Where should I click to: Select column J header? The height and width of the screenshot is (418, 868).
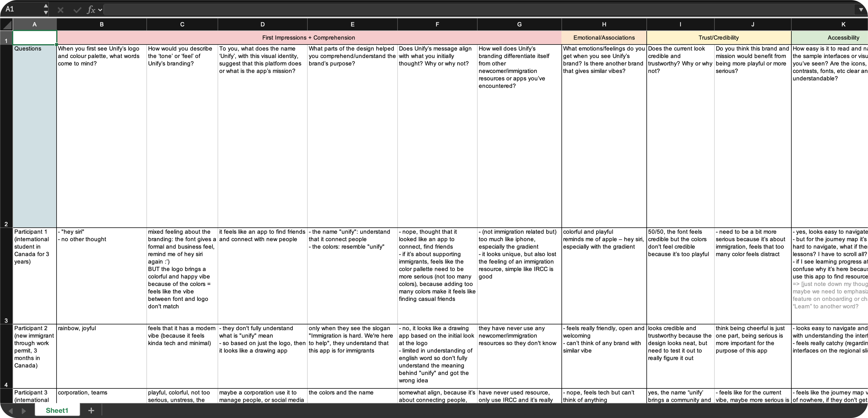753,24
